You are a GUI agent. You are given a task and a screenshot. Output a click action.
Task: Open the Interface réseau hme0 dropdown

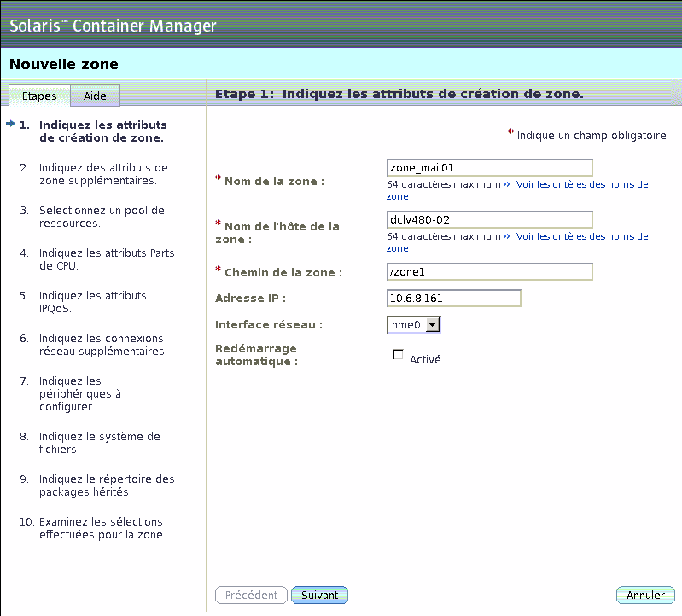coord(414,324)
